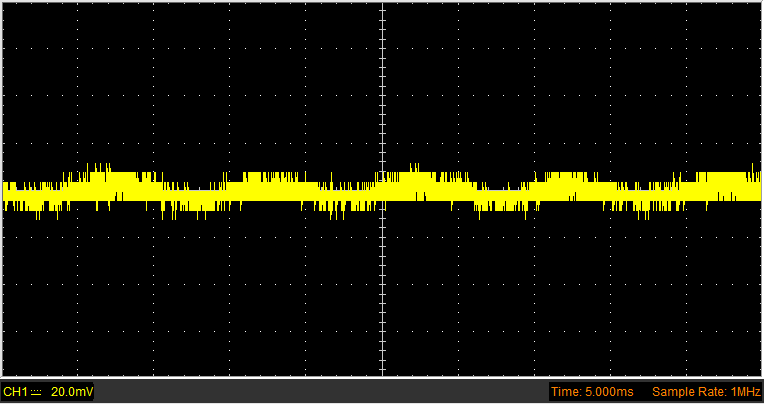Click the empty gray status bar area

[x=322, y=392]
